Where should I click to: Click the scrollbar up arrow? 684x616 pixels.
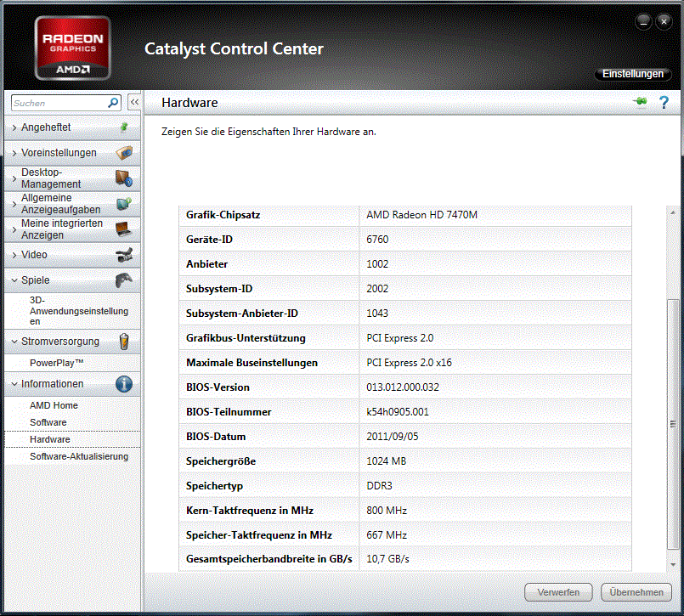(x=673, y=212)
